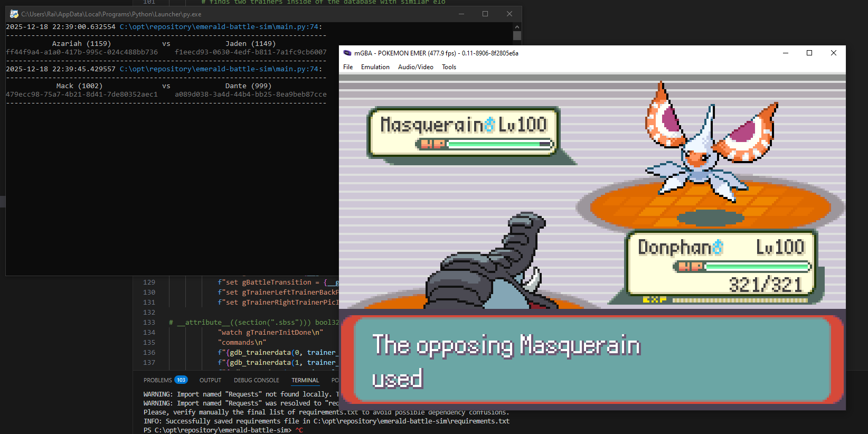Switch to the TERMINAL panel tab
Screen dimensions: 868x434
point(305,380)
